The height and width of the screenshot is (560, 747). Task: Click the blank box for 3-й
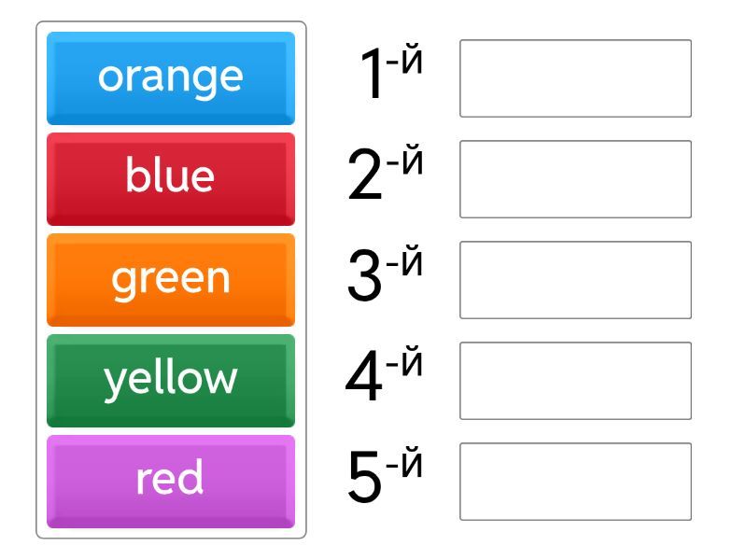coord(575,280)
